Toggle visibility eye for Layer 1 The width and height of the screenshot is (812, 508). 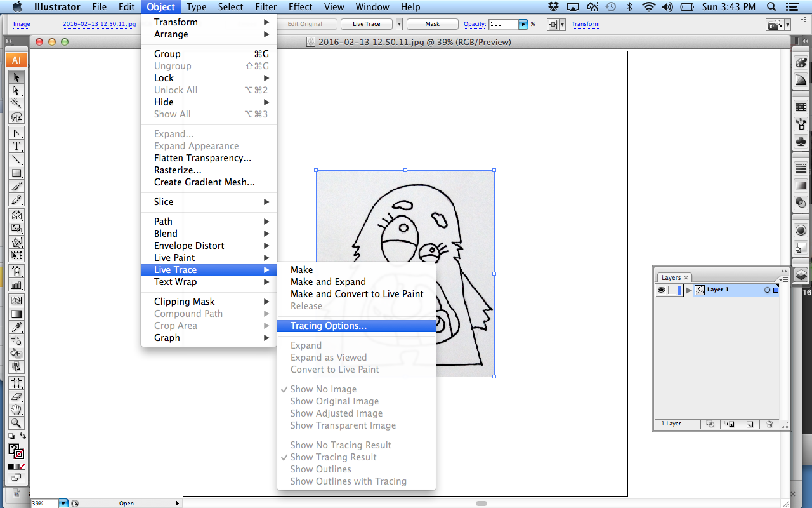click(x=662, y=290)
